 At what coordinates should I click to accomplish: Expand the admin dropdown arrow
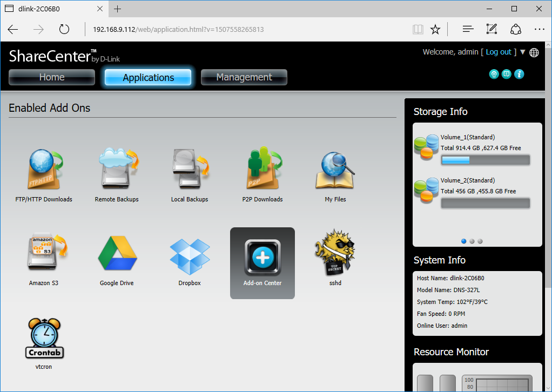pyautogui.click(x=523, y=52)
